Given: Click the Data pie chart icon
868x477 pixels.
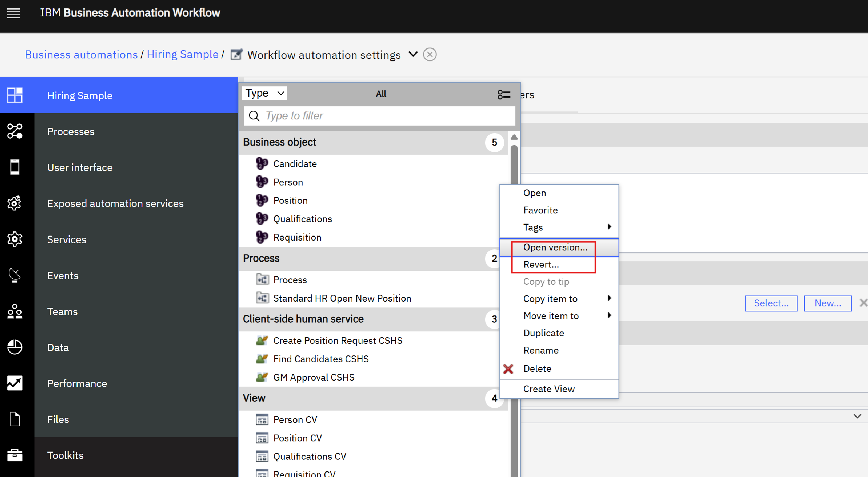Looking at the screenshot, I should (x=15, y=347).
